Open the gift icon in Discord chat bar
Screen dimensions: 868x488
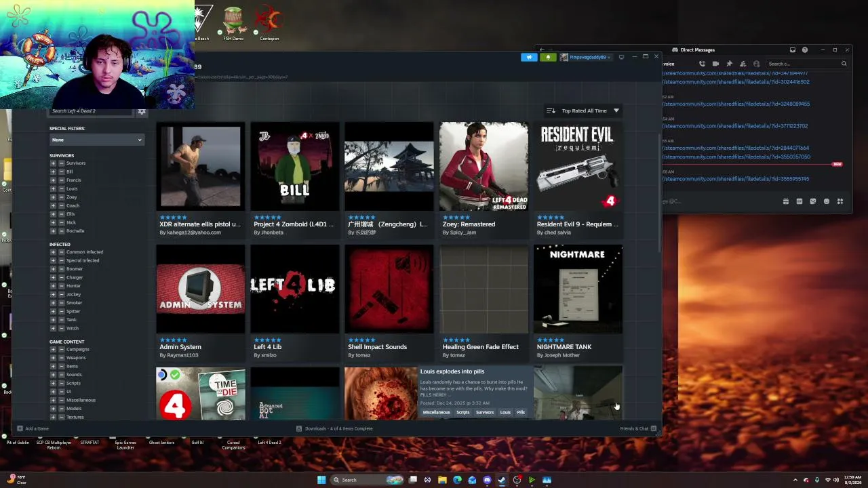pos(786,201)
